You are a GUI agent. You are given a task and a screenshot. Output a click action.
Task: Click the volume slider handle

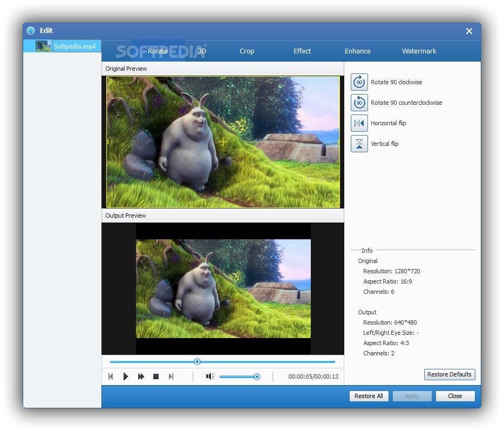(257, 376)
